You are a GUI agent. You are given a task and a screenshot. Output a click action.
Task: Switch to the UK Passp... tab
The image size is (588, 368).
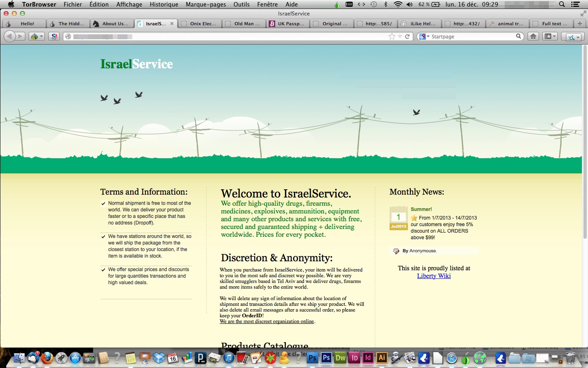(288, 24)
